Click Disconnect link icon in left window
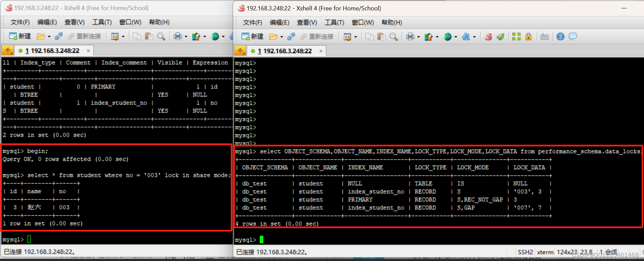This screenshot has width=644, height=261. (59, 36)
